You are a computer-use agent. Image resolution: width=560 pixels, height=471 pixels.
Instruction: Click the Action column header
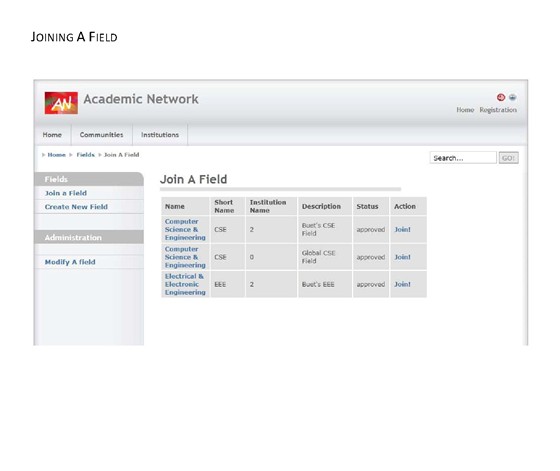(408, 206)
